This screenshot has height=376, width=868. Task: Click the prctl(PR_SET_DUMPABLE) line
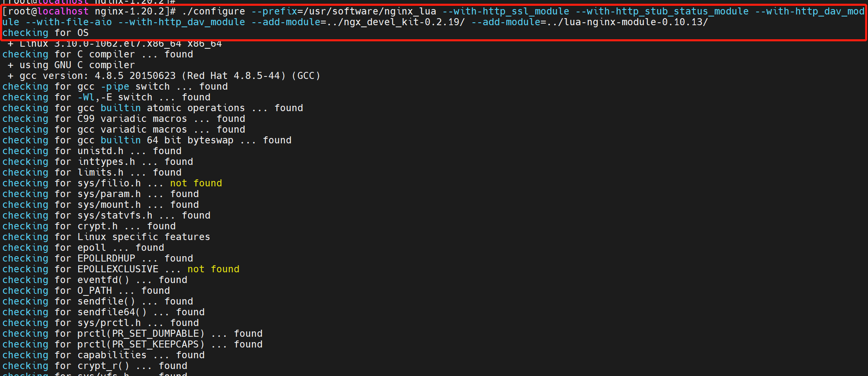click(x=132, y=334)
